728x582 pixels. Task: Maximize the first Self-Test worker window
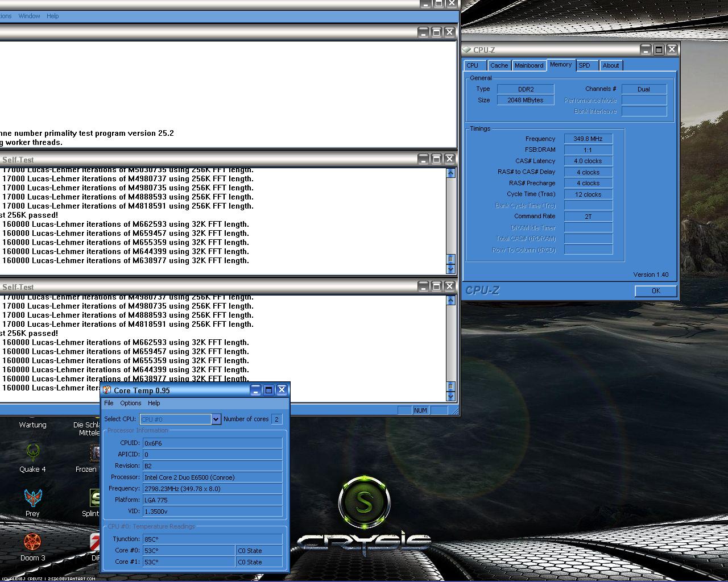tap(436, 159)
